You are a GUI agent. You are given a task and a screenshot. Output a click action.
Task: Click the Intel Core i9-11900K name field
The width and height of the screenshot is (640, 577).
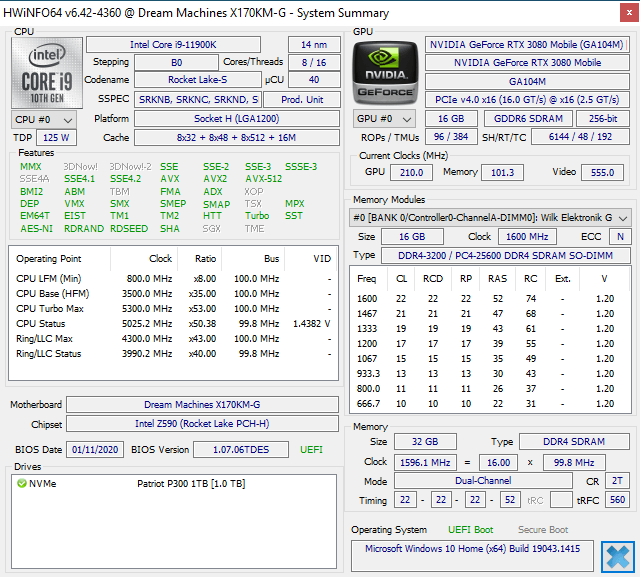pos(173,44)
